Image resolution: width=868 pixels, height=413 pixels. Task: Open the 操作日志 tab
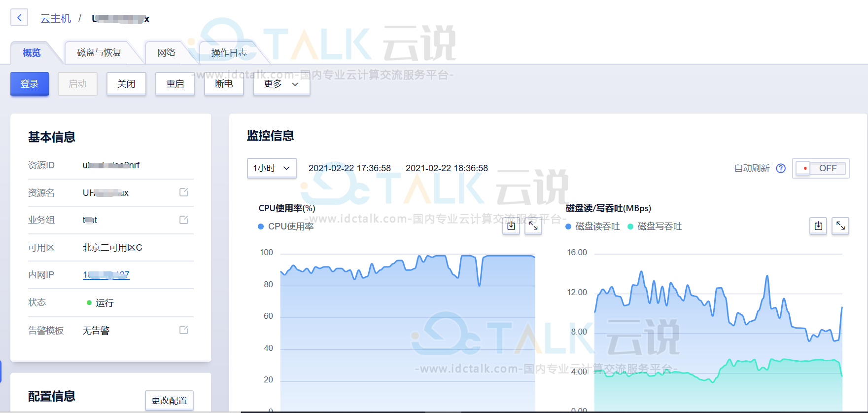[x=229, y=53]
